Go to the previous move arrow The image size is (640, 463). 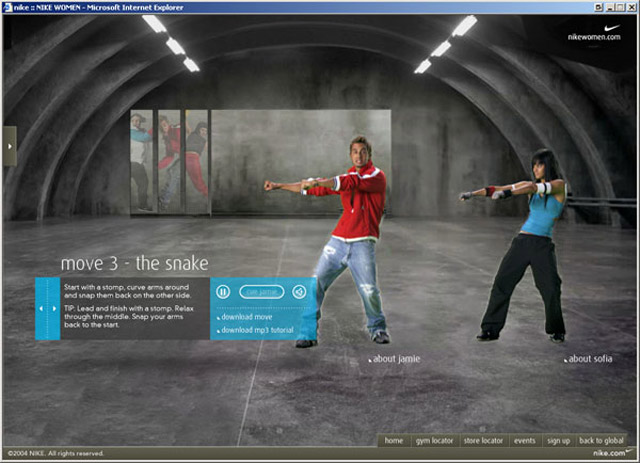point(41,309)
